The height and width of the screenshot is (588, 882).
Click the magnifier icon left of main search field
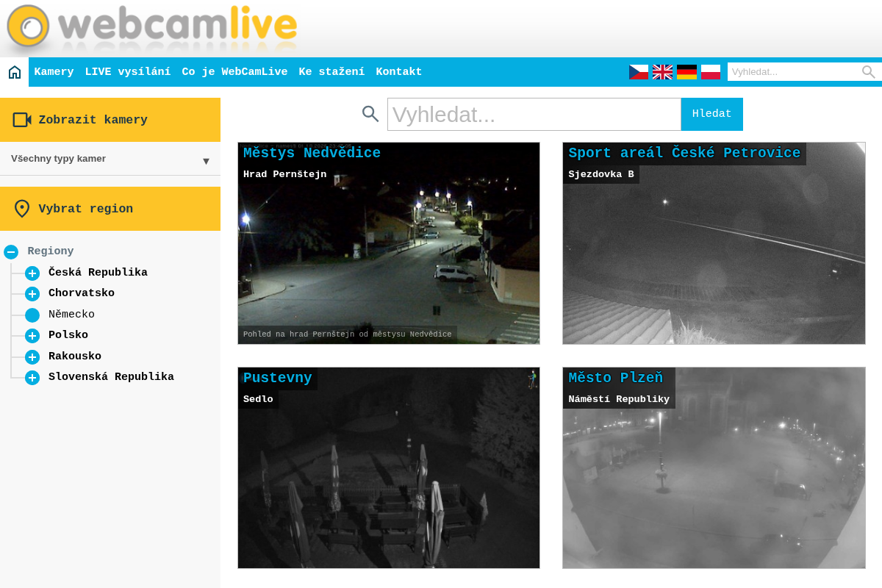[x=370, y=114]
